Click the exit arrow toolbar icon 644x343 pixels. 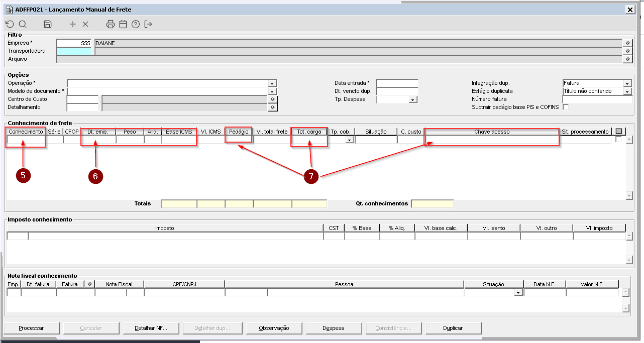pos(148,24)
